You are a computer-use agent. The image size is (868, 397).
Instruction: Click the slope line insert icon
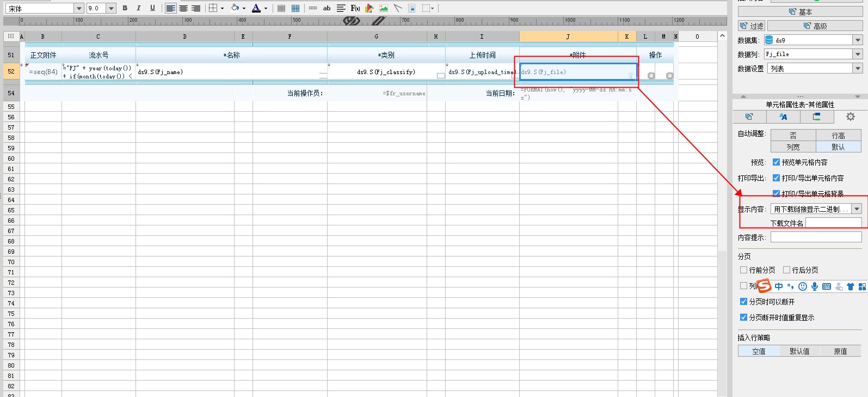tap(398, 8)
